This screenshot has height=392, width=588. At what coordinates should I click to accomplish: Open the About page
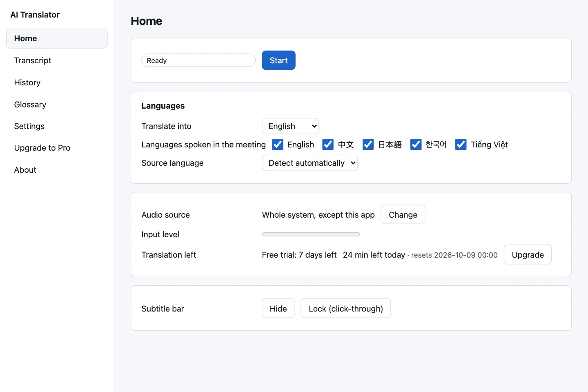pyautogui.click(x=57, y=170)
